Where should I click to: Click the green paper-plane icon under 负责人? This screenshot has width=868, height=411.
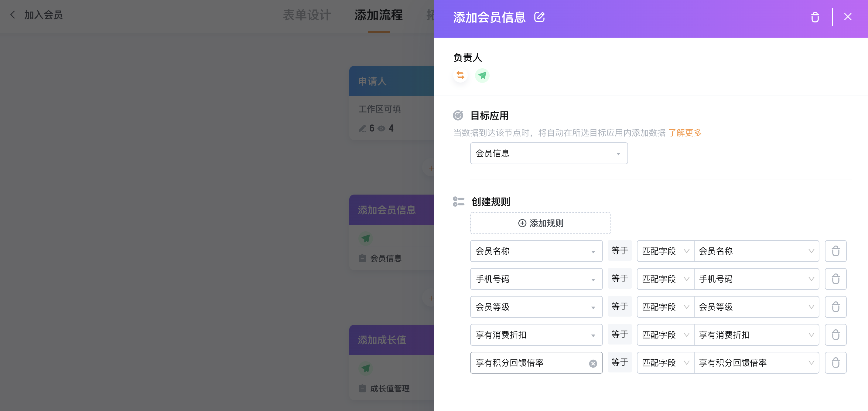[x=482, y=75]
